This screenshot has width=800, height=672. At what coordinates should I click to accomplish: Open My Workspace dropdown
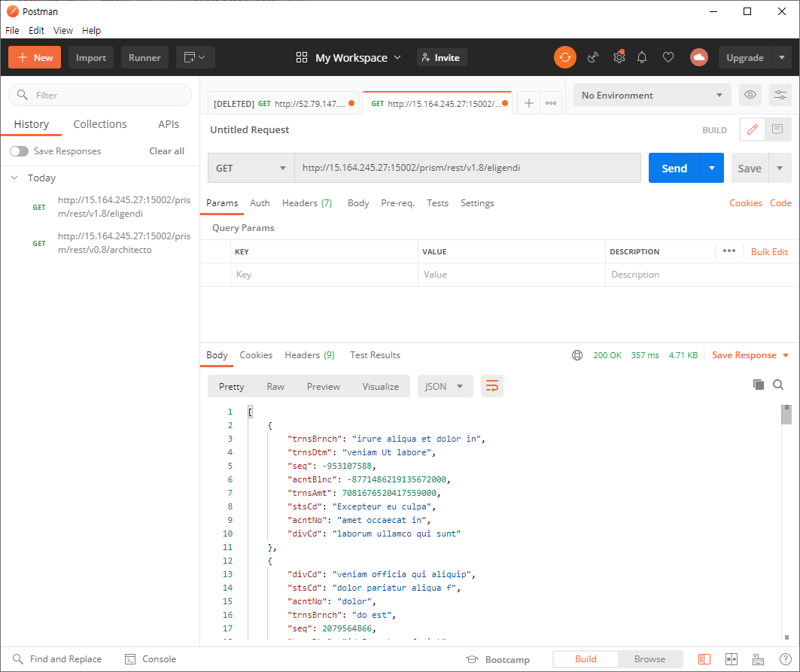click(x=348, y=58)
